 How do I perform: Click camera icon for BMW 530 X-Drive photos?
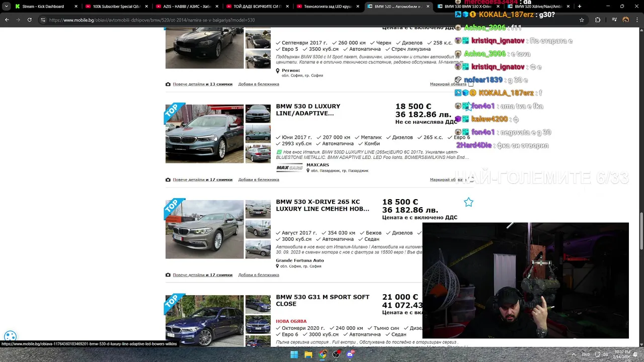coord(168,275)
